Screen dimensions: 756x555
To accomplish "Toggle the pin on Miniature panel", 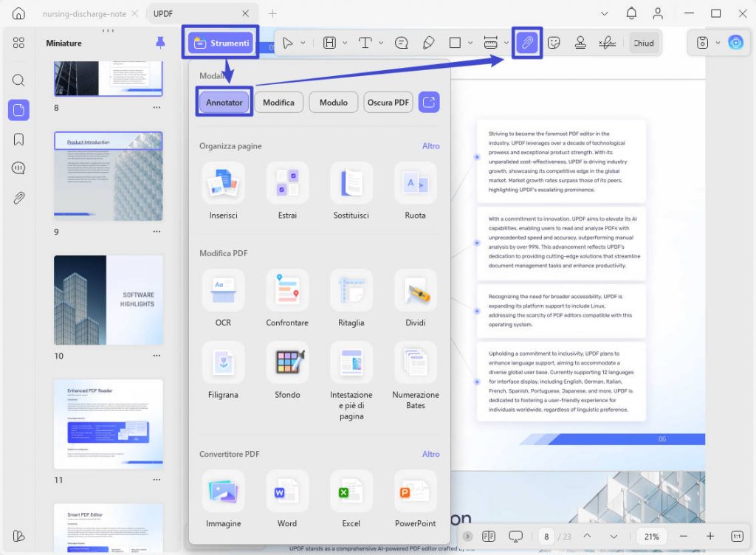I will [x=160, y=42].
